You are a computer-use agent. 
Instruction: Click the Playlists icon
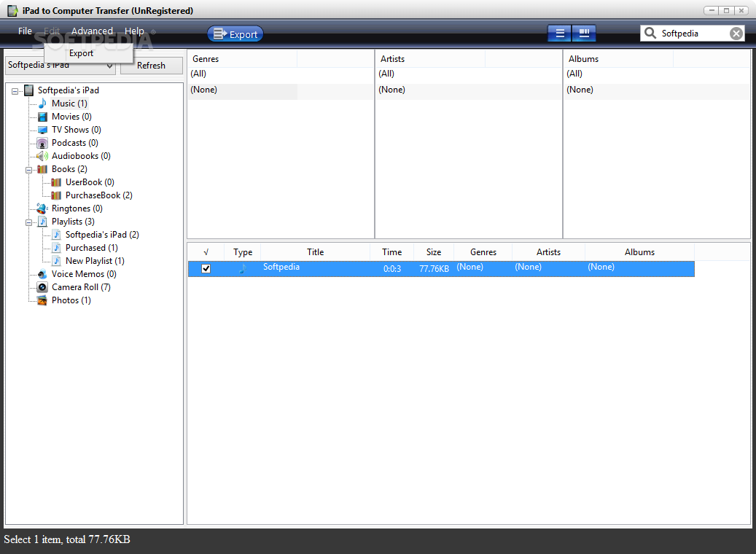(42, 222)
